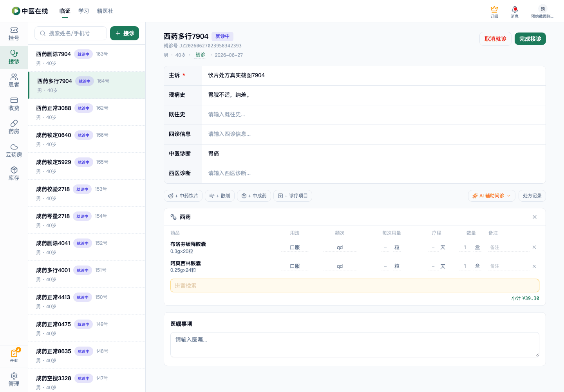Click the 主诉 input field

coord(374,76)
